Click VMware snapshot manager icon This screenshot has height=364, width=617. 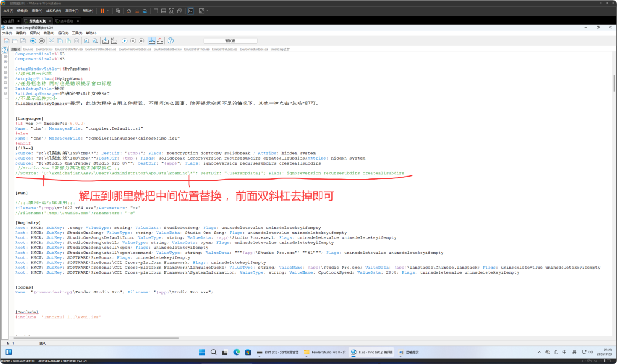pos(145,11)
